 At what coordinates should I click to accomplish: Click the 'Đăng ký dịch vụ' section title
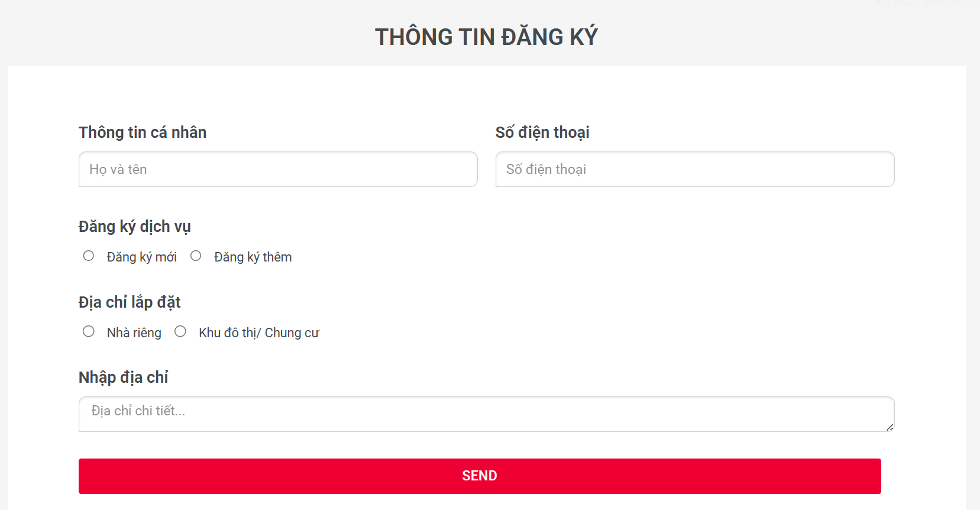(x=134, y=226)
